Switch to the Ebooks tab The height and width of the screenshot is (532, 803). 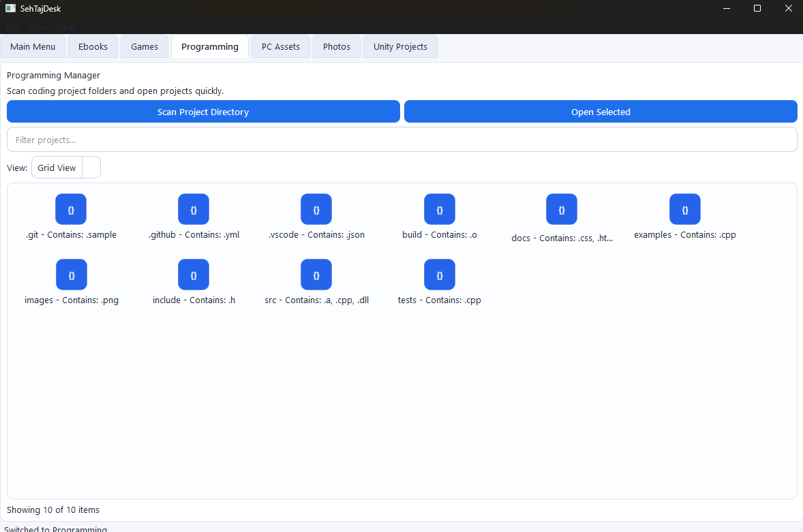click(x=93, y=46)
